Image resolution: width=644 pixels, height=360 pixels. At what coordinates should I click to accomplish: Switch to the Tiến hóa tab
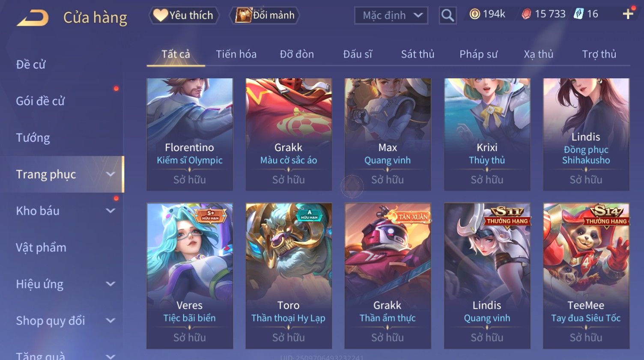(236, 54)
